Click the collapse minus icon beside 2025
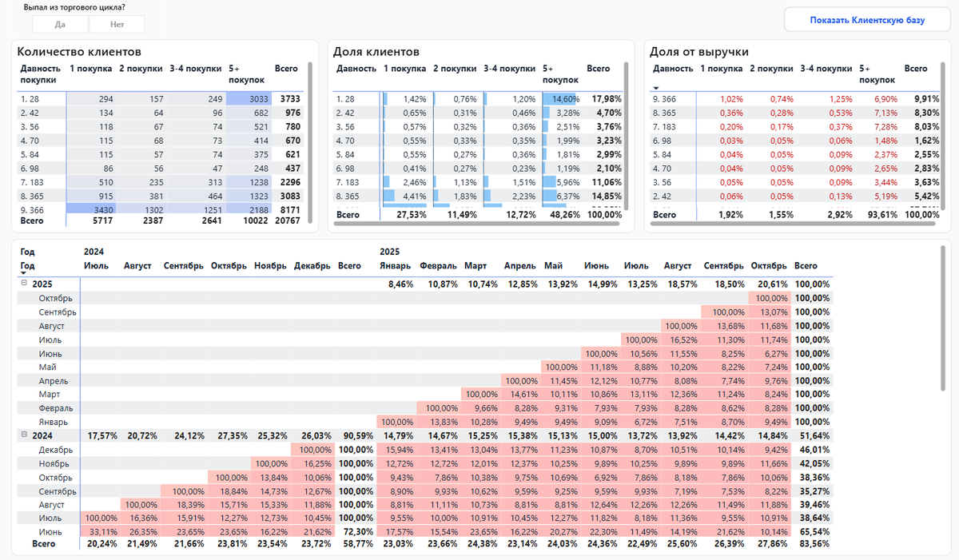The image size is (959, 560). (24, 284)
